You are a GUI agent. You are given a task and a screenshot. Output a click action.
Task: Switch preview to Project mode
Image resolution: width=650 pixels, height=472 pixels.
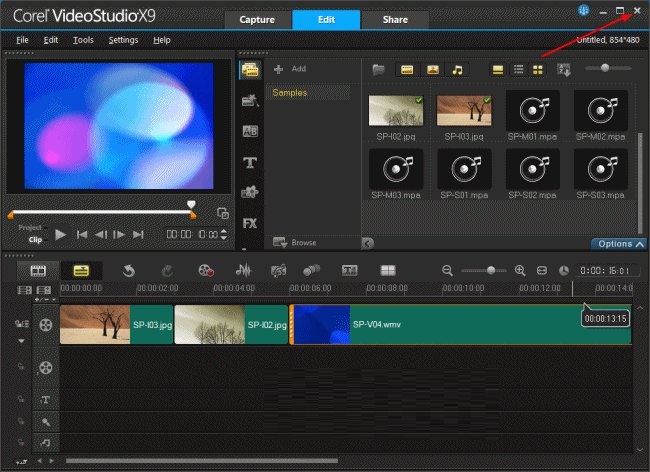30,228
